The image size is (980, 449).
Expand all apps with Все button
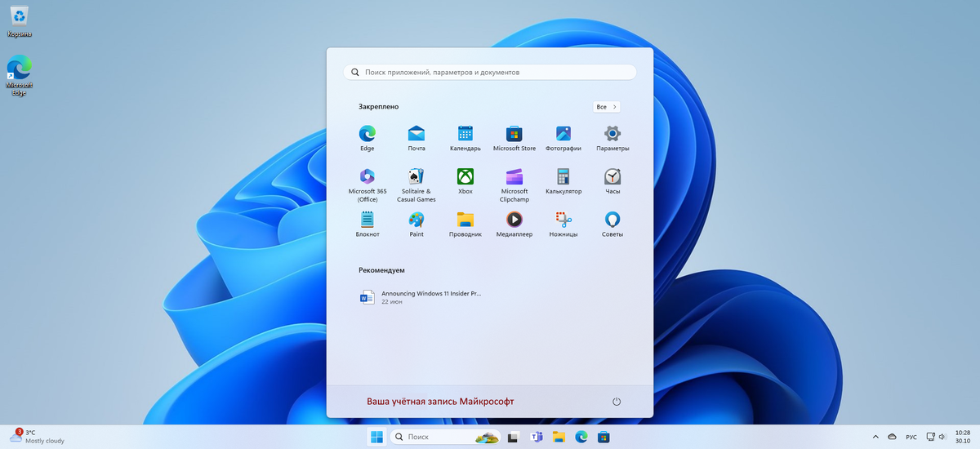(607, 107)
